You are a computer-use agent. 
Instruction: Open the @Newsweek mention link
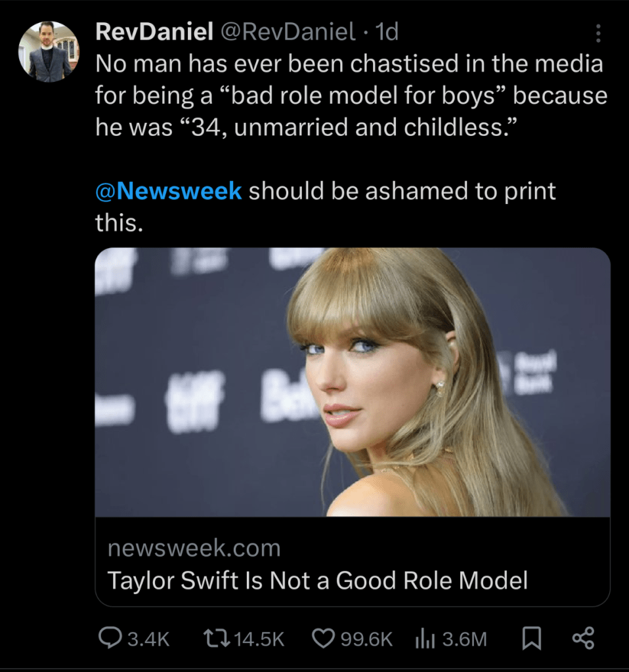(x=169, y=191)
